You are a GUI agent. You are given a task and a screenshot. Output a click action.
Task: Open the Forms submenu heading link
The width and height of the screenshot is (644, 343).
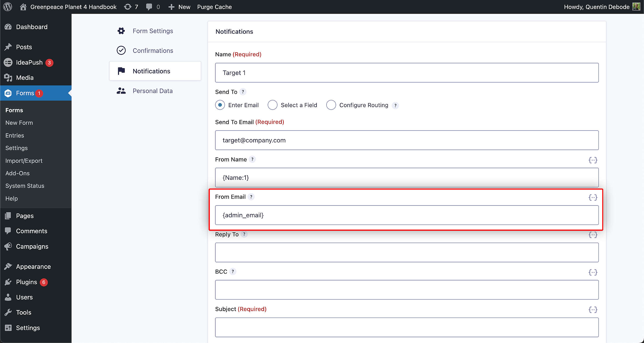click(14, 110)
